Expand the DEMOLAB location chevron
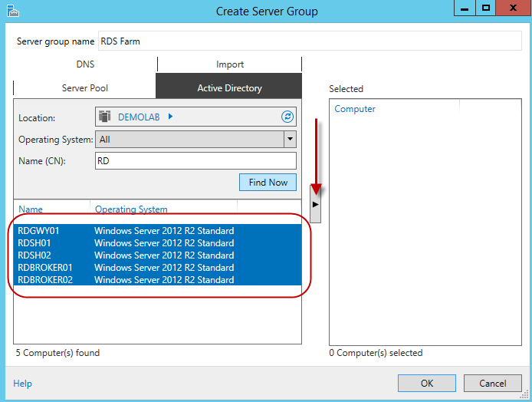Viewport: 532px width, 402px height. [x=170, y=117]
